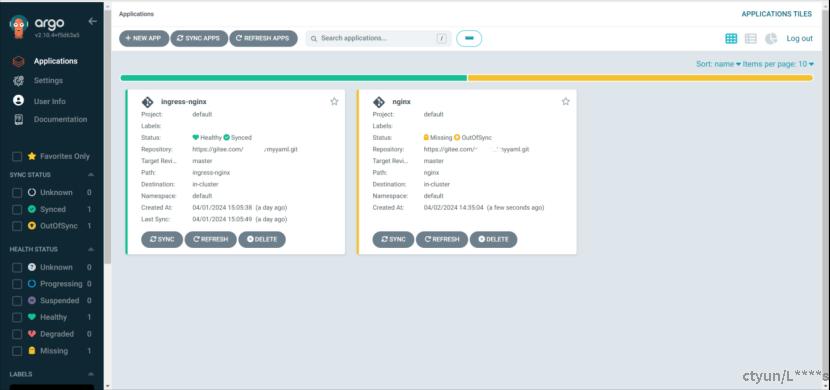Switch to list view
The image size is (830, 390).
tap(751, 39)
